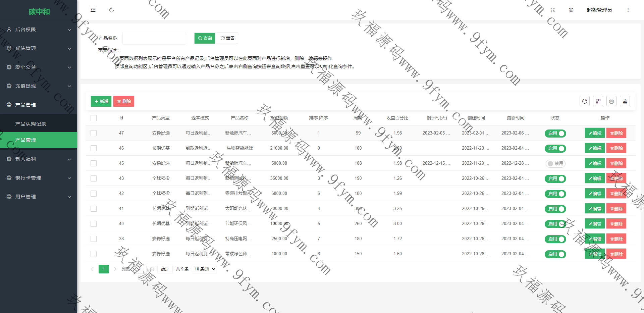Screen dimensions: 644x313
Task: Refresh the table using the toolbar reload icon
Action: (x=585, y=101)
